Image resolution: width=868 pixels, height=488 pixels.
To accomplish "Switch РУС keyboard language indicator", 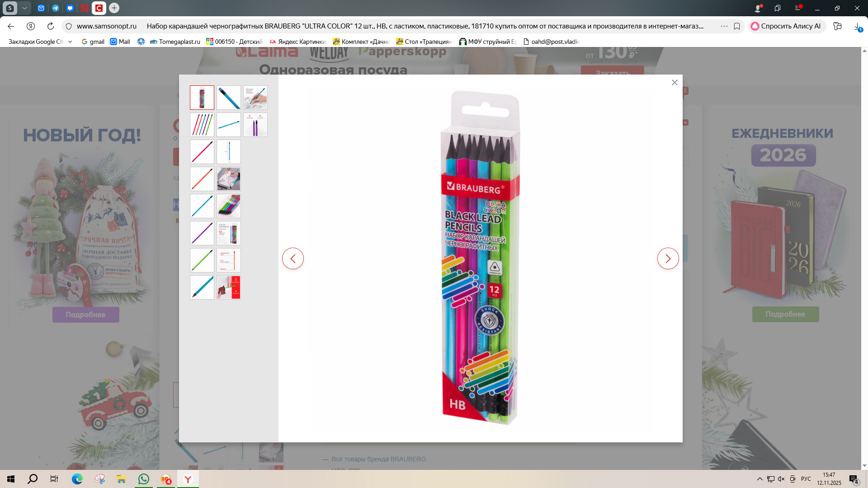I will pyautogui.click(x=806, y=479).
